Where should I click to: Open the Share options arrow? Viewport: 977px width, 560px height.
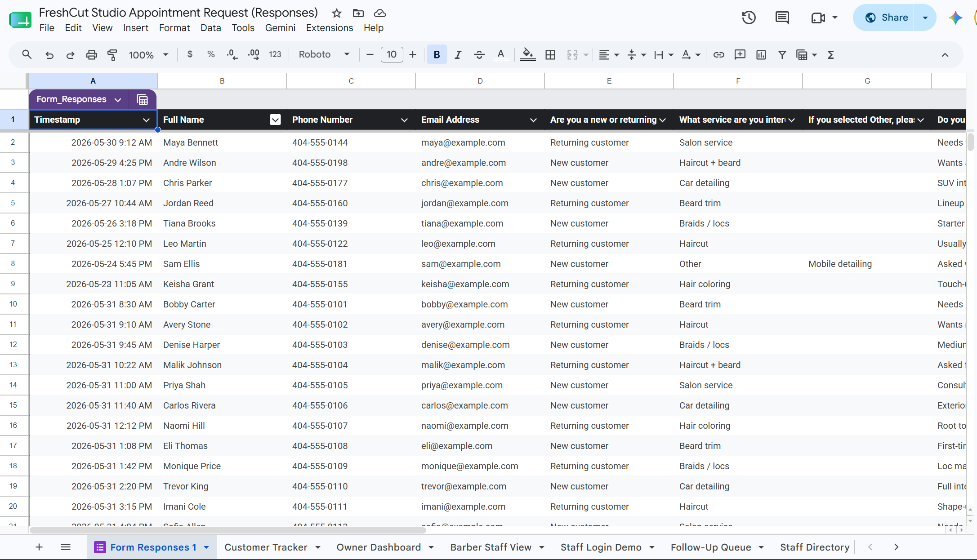925,18
